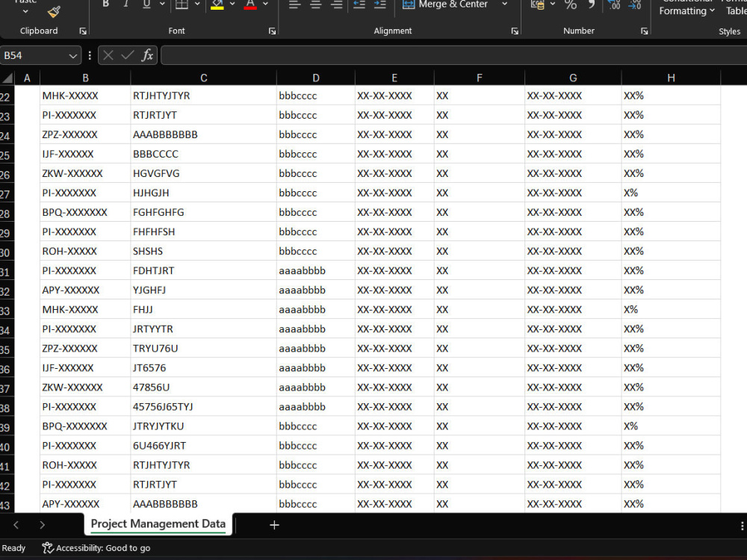Click formula bar Enter checkmark
The image size is (747, 560).
tap(127, 55)
